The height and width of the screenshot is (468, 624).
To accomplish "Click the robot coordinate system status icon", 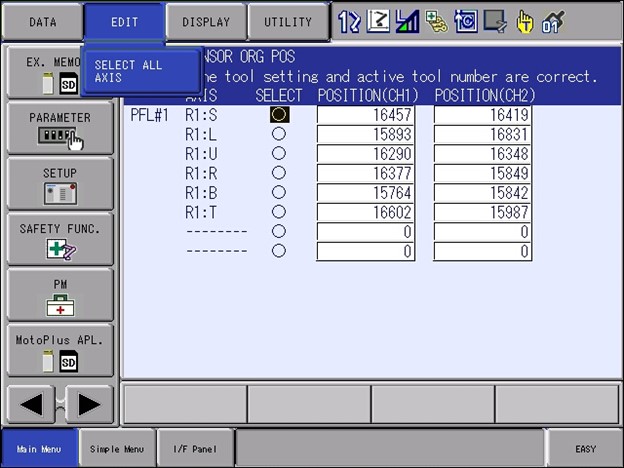I will (378, 21).
